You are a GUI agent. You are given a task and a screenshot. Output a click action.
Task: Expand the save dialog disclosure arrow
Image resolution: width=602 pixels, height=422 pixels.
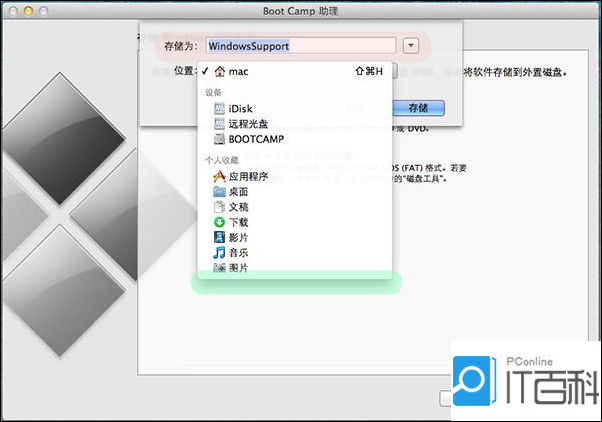point(411,46)
